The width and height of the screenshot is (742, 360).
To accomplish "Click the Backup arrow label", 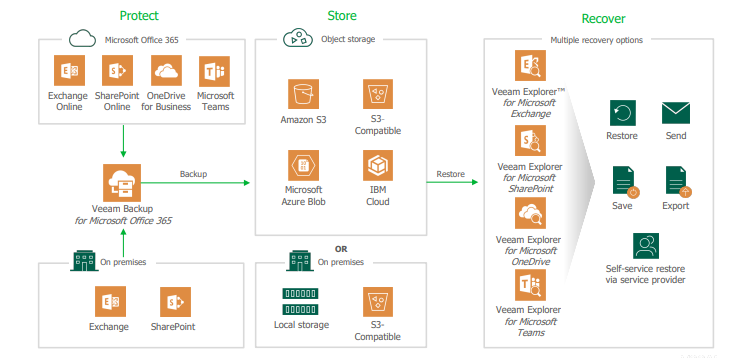I will 194,174.
